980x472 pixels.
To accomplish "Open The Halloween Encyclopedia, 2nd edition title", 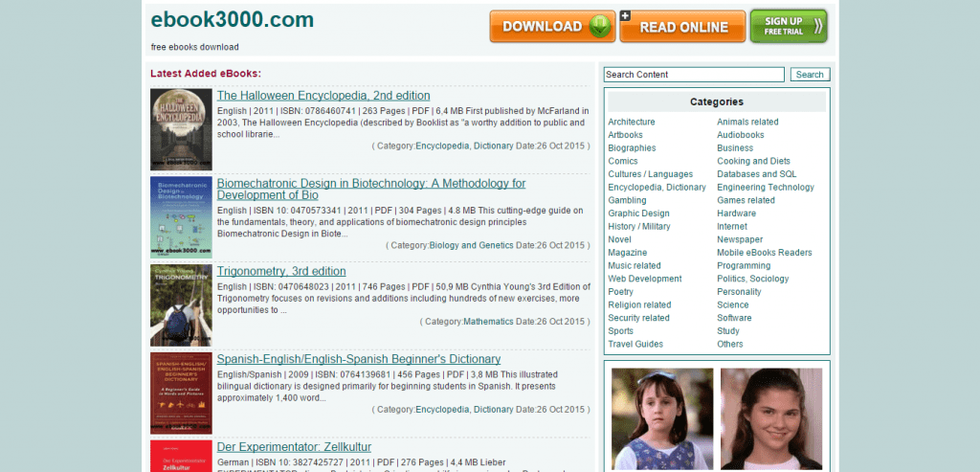I will click(x=323, y=96).
